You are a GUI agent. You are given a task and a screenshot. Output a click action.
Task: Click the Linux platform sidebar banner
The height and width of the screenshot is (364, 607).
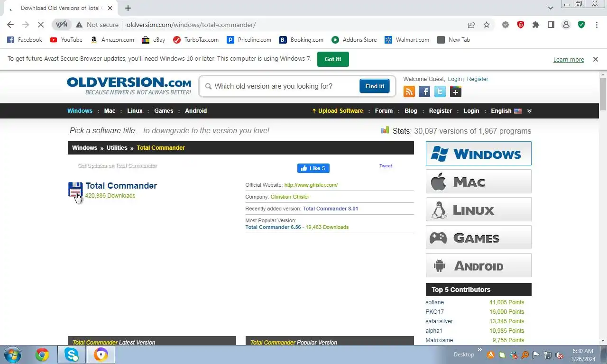click(x=478, y=209)
